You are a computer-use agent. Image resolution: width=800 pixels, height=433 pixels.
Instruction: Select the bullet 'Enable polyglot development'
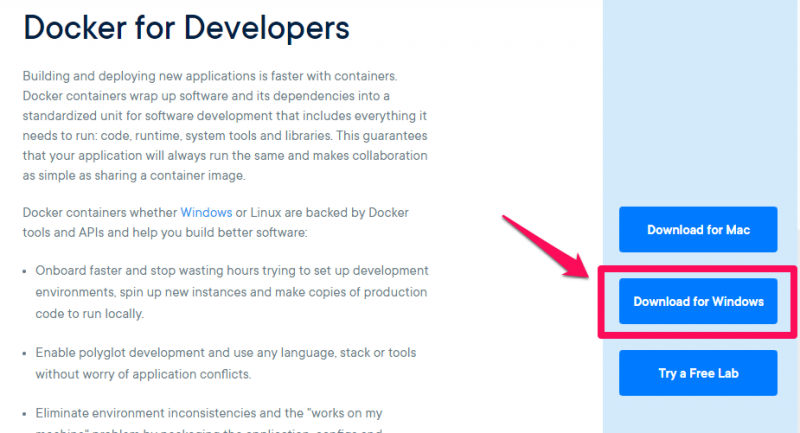[226, 363]
